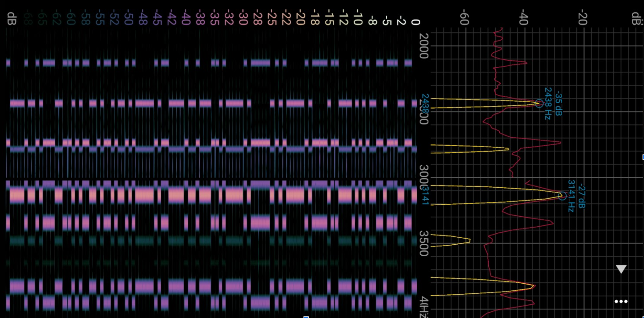Click the '-27 dB 3141 Hz' peak label
The height and width of the screenshot is (318, 644).
(576, 196)
